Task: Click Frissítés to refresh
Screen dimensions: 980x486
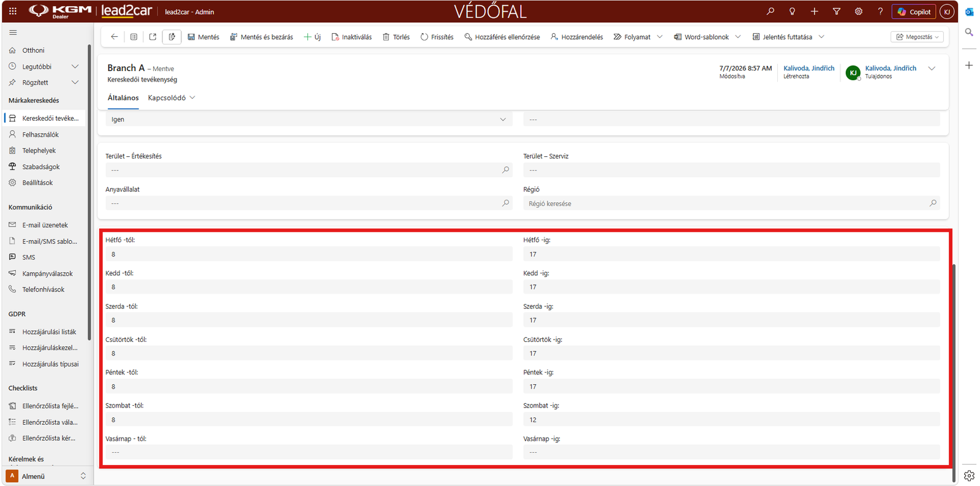Action: 437,37
